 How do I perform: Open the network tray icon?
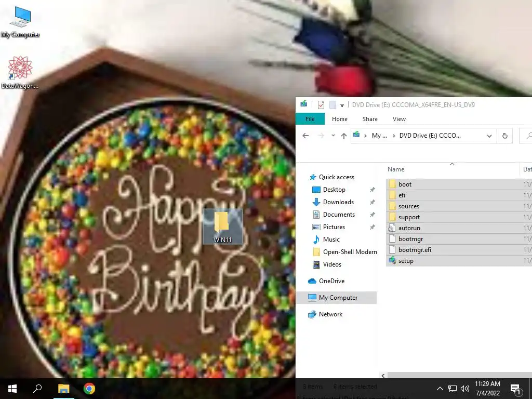(453, 389)
